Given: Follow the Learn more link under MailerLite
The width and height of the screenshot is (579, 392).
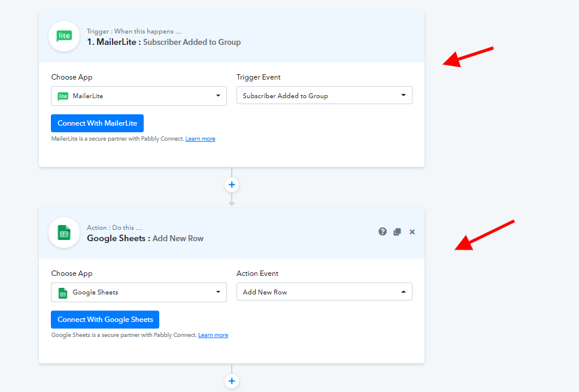Looking at the screenshot, I should 200,139.
